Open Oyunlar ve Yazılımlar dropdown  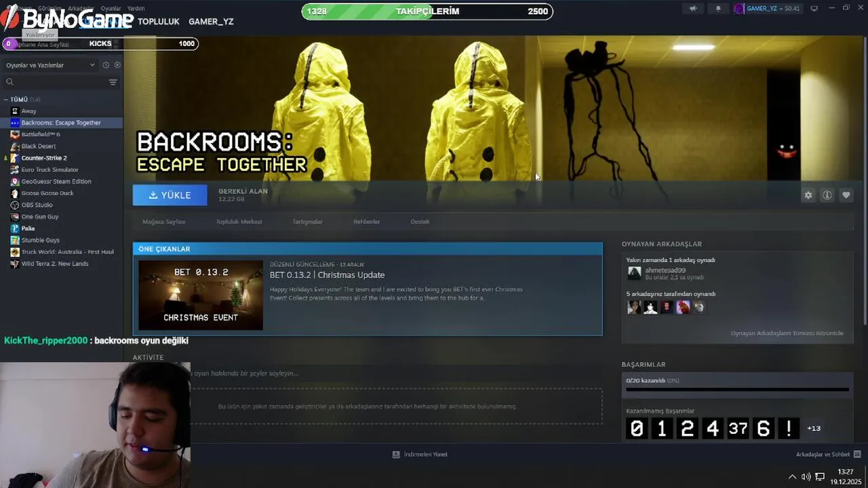[x=51, y=65]
